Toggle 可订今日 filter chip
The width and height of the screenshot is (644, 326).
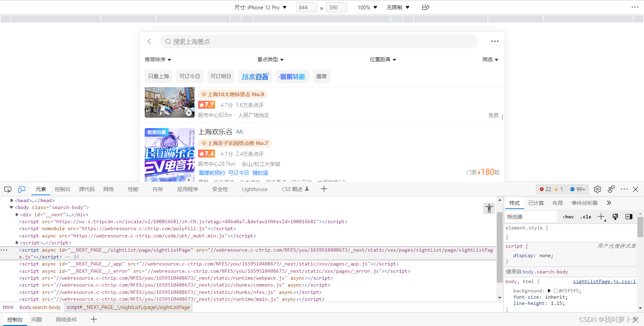190,76
